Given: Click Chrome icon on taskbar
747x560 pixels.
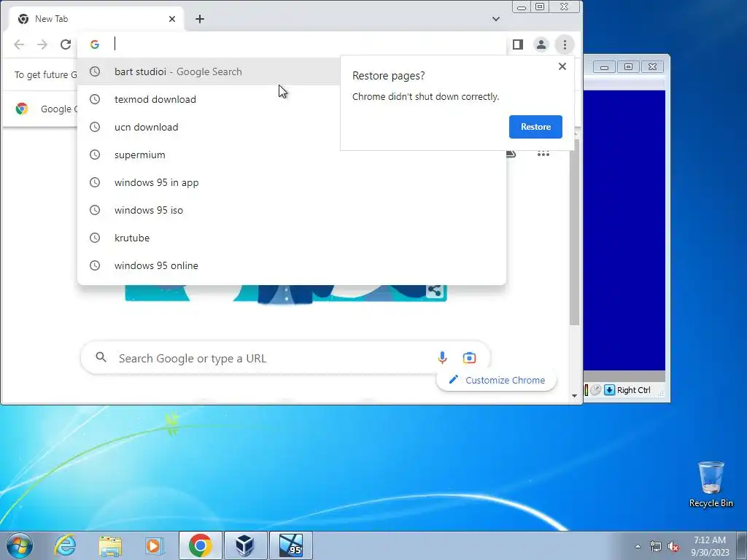Looking at the screenshot, I should (x=200, y=545).
